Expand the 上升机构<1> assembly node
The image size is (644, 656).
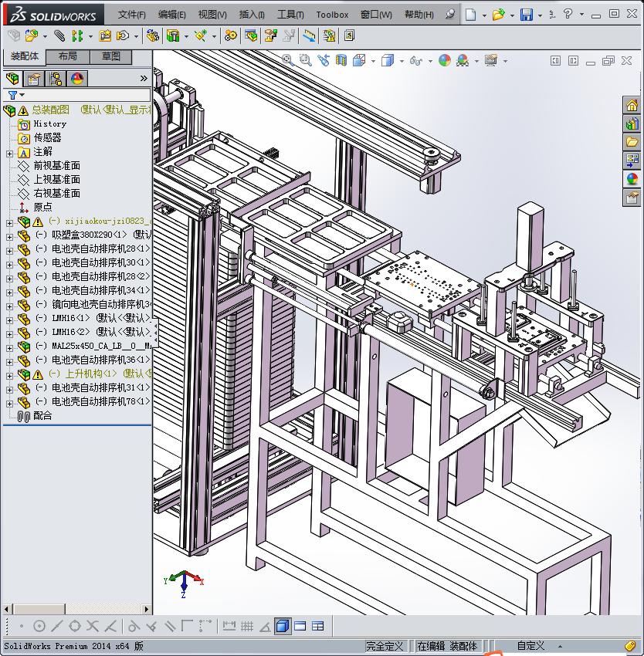point(9,374)
